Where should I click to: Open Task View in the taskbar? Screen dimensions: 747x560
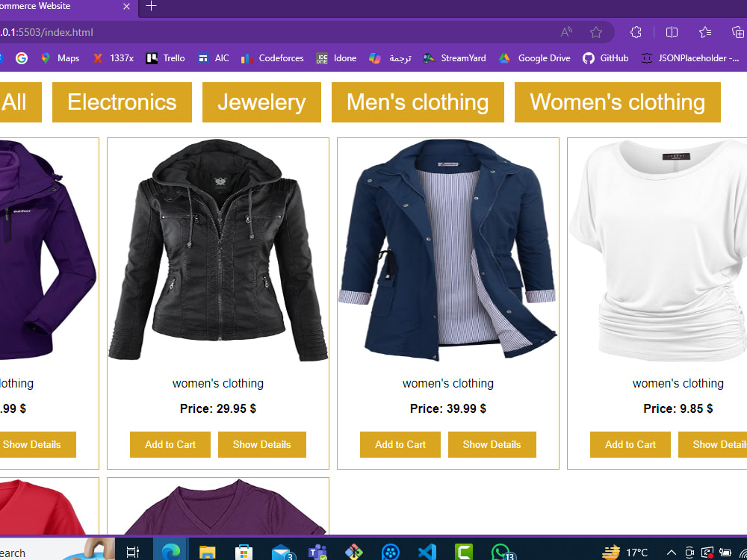pos(133,552)
